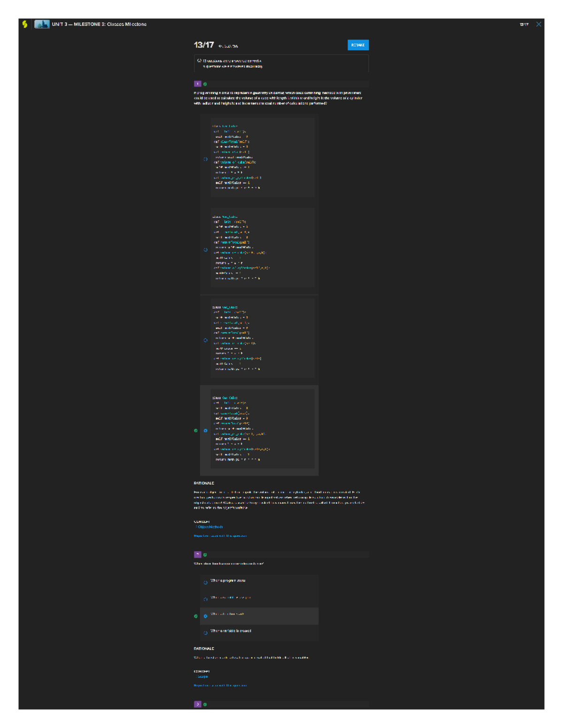Screen dimensions: 563x728
Task: Select the second code block answer radio button
Action: 205,250
